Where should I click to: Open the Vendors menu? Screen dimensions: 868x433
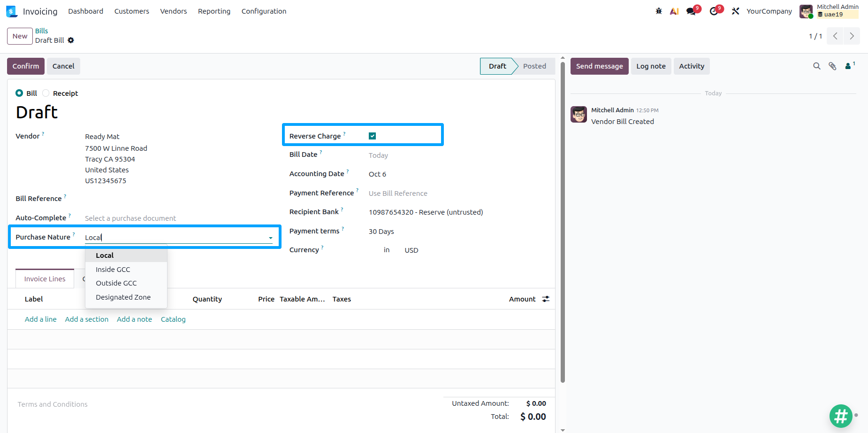tap(174, 11)
